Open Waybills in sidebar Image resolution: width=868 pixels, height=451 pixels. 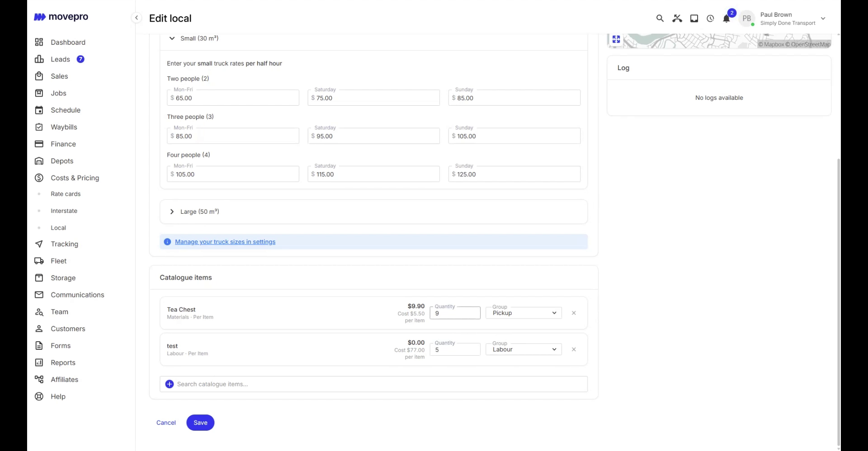coord(64,127)
